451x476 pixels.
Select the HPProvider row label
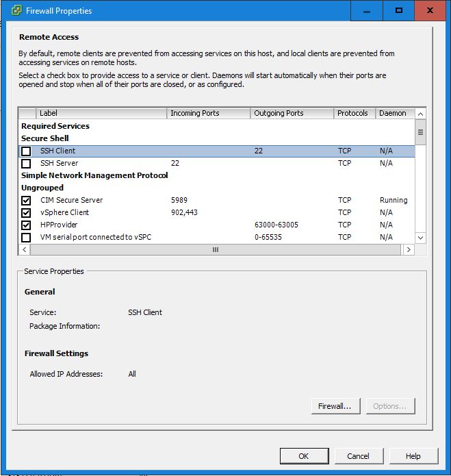(x=59, y=225)
